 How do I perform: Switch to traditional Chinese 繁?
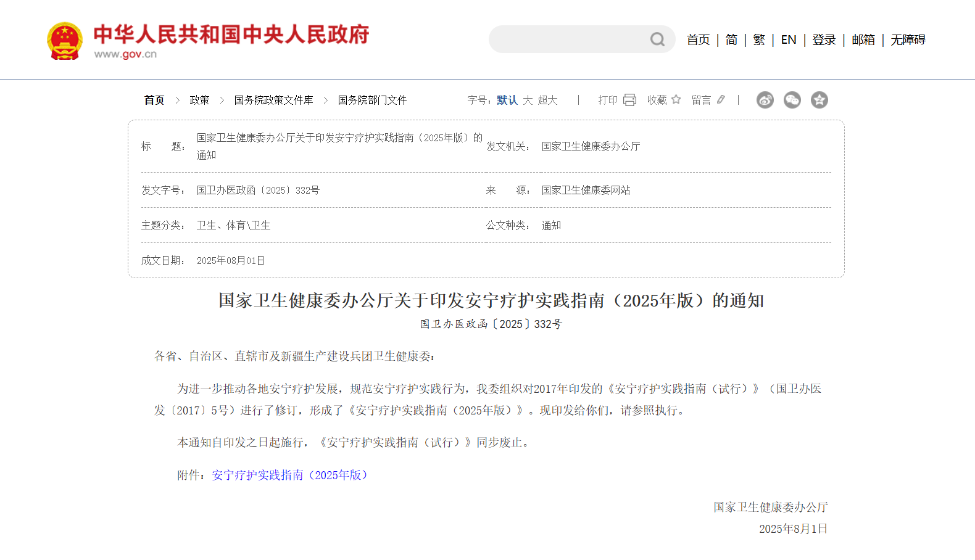[x=759, y=39]
